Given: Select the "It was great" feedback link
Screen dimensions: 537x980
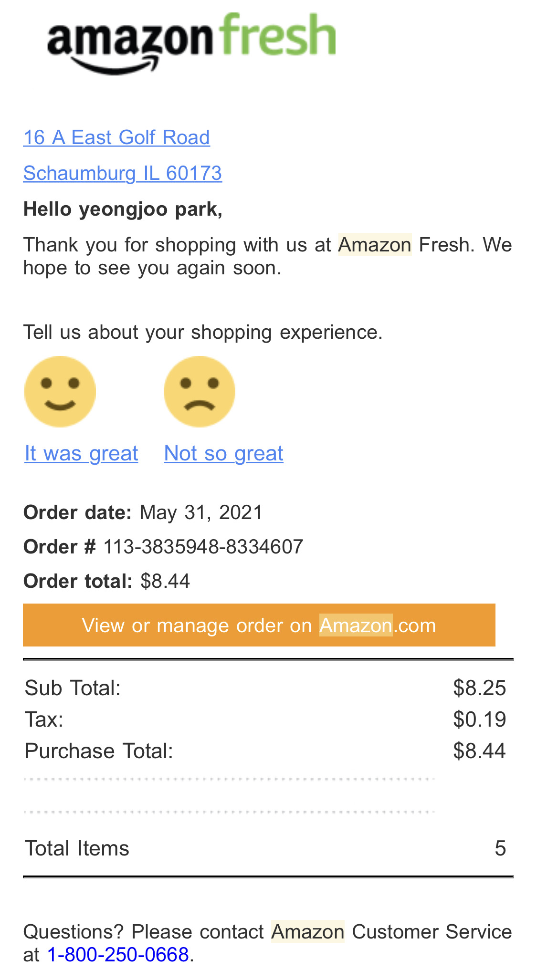Looking at the screenshot, I should [82, 453].
